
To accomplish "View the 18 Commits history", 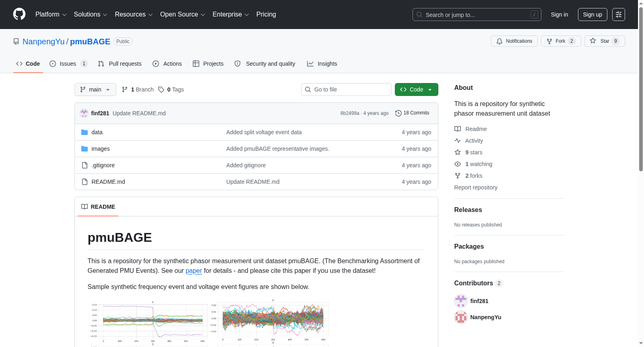I will (x=412, y=113).
